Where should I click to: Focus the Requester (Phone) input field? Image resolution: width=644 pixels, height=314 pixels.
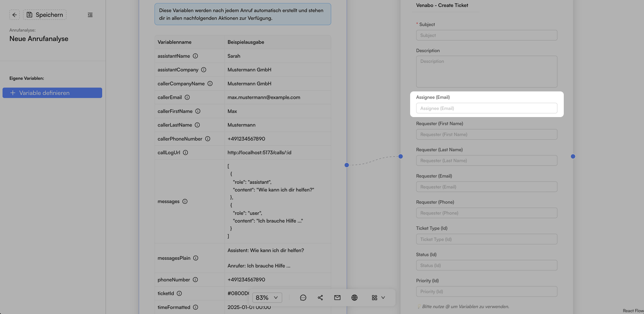point(487,213)
